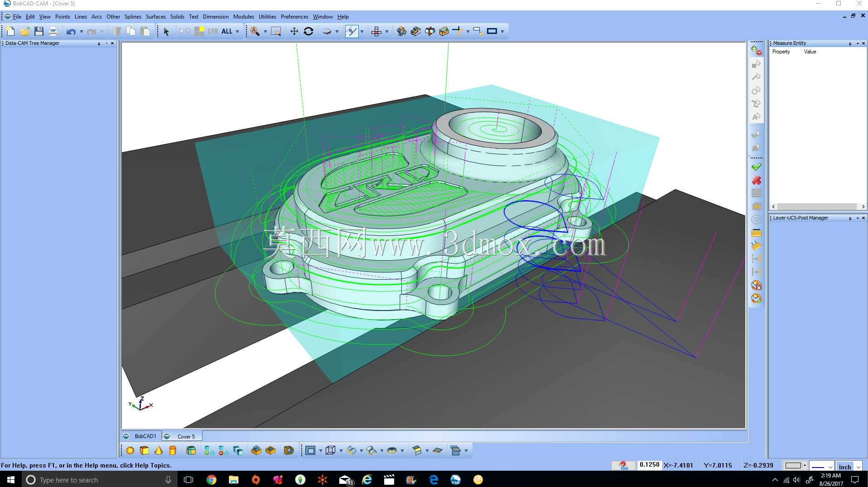Toggle the layer color squares button

tap(199, 31)
